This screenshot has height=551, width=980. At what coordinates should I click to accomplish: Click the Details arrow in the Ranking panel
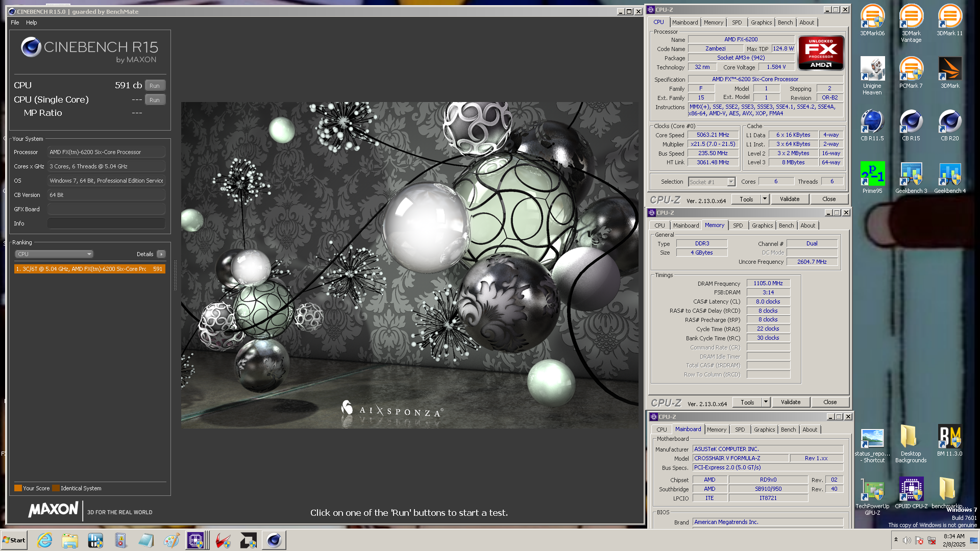(x=161, y=254)
